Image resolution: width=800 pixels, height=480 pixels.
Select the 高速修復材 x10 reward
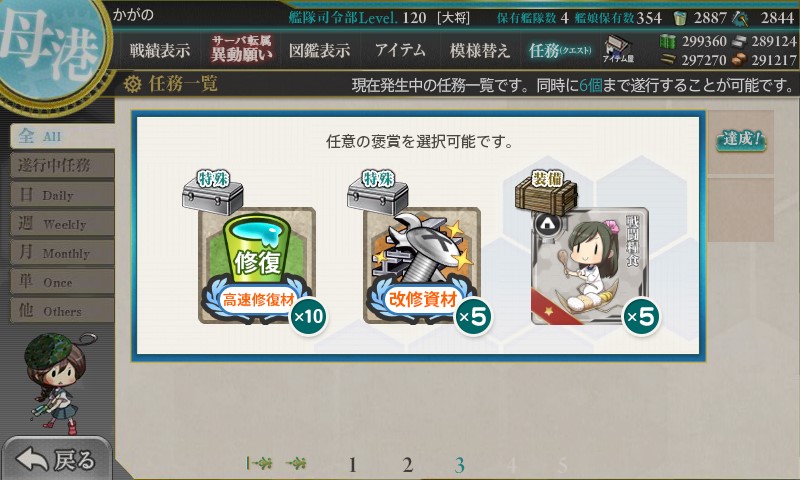point(257,265)
